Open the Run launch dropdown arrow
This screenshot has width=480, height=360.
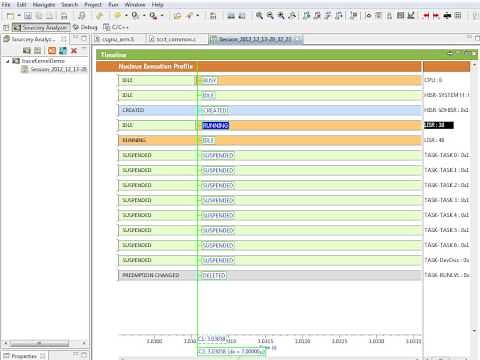pos(144,15)
